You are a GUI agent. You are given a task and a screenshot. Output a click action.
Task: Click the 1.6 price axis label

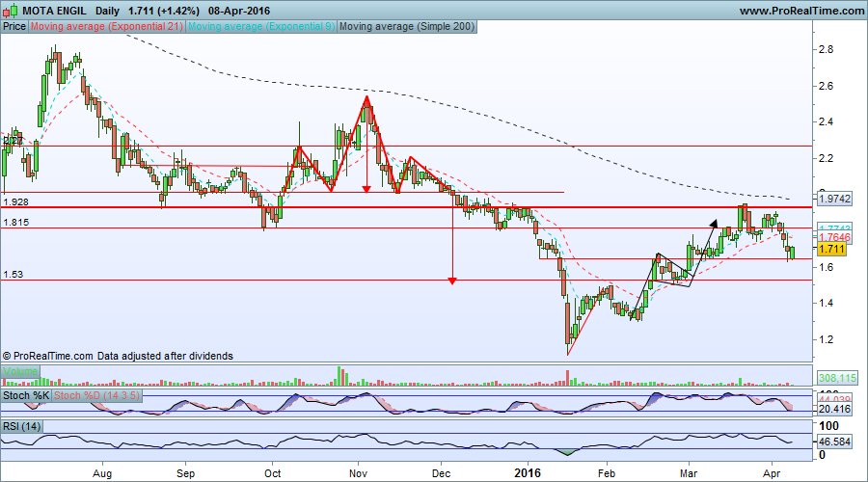826,267
